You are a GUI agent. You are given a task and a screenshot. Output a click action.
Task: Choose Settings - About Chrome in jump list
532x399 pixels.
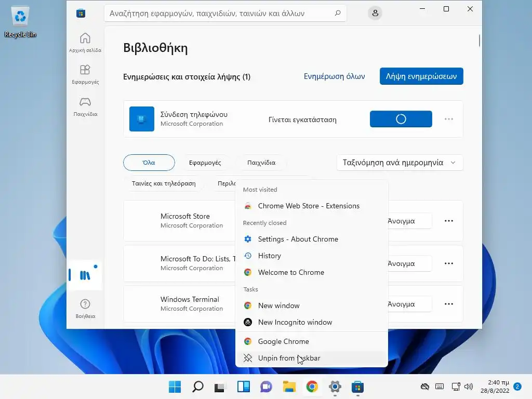coord(312,239)
